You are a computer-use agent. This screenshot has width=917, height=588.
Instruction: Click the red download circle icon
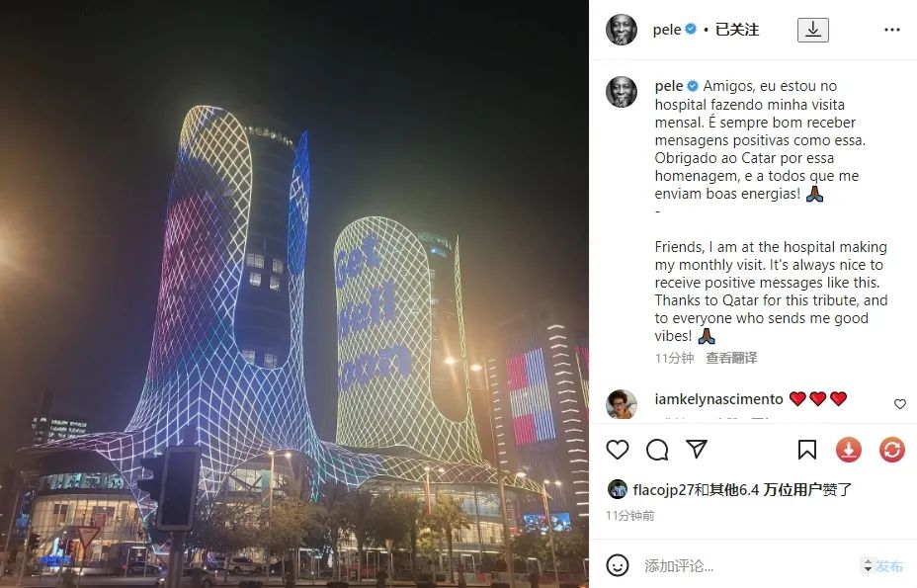tap(849, 450)
